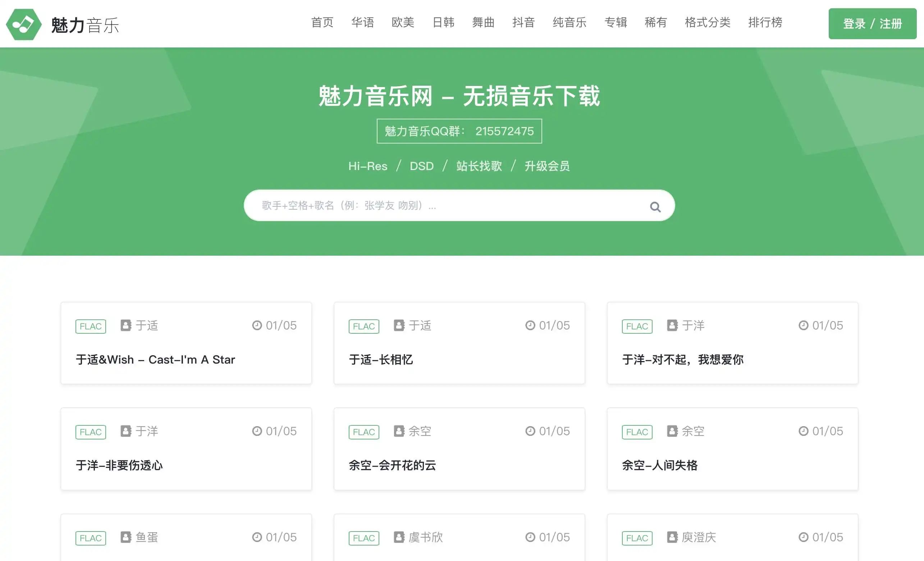This screenshot has height=561, width=924.
Task: Click clock icon on 虞书欣 card
Action: [530, 537]
